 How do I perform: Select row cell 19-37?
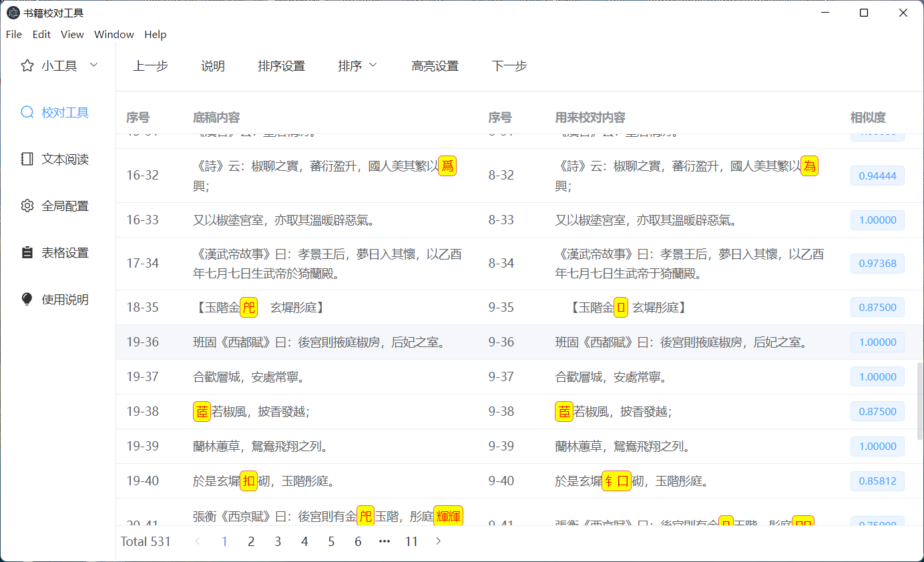pos(143,376)
